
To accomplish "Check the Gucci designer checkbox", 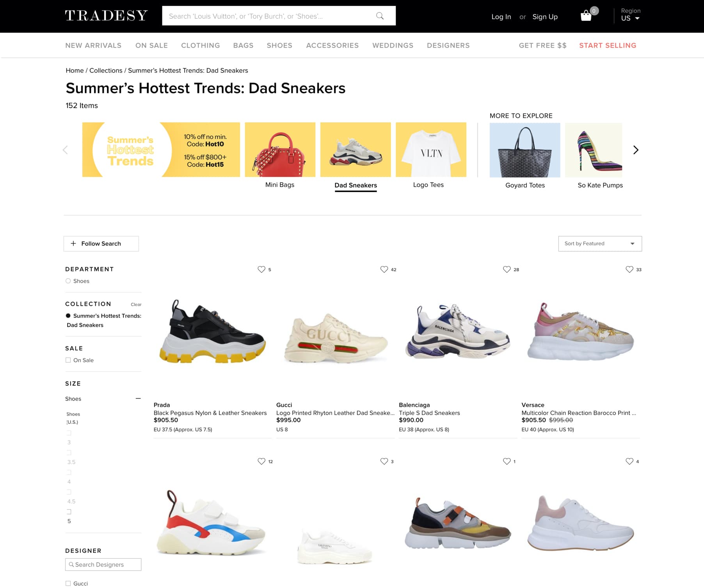I will pyautogui.click(x=68, y=583).
